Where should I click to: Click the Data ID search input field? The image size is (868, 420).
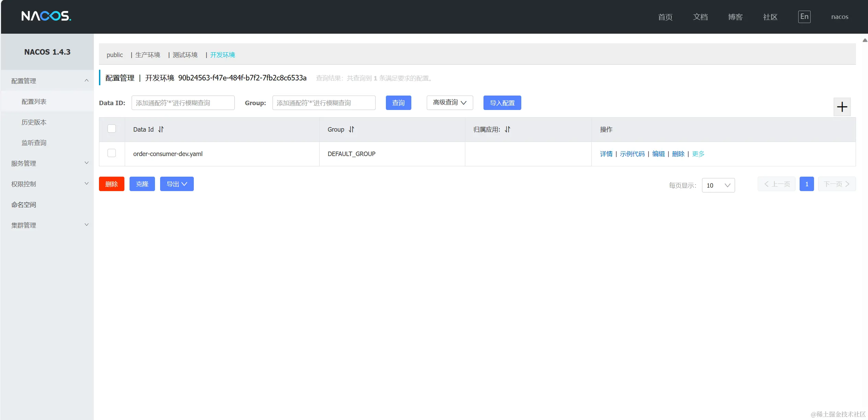pyautogui.click(x=183, y=103)
